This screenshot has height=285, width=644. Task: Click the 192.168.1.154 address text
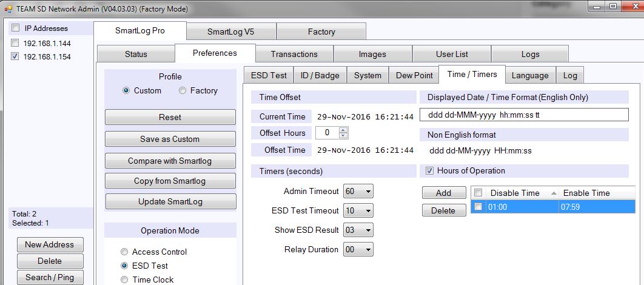(47, 56)
